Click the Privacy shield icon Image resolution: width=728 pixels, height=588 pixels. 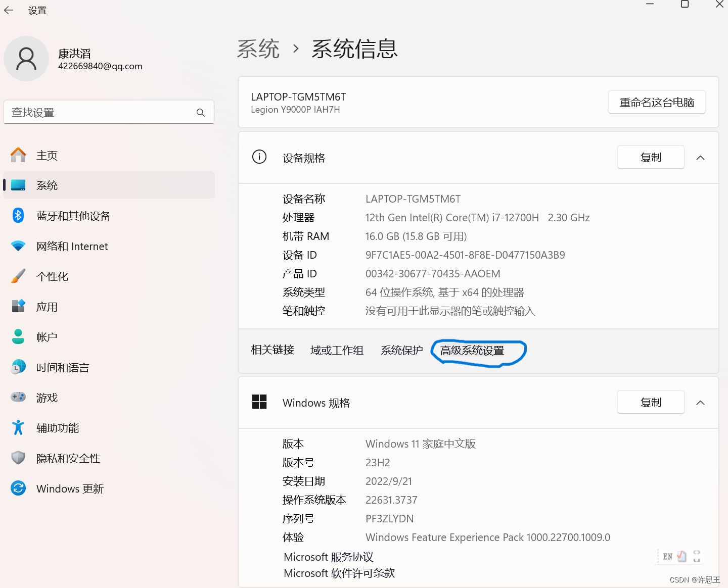[18, 458]
